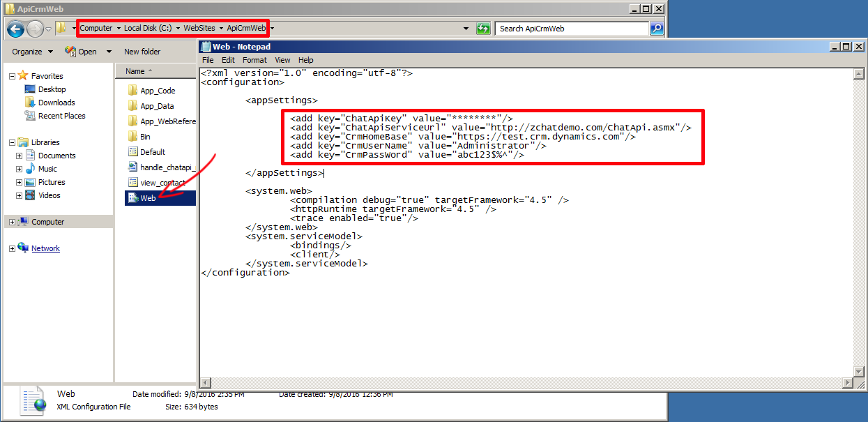
Task: Expand the Documents library node
Action: pyautogui.click(x=19, y=156)
